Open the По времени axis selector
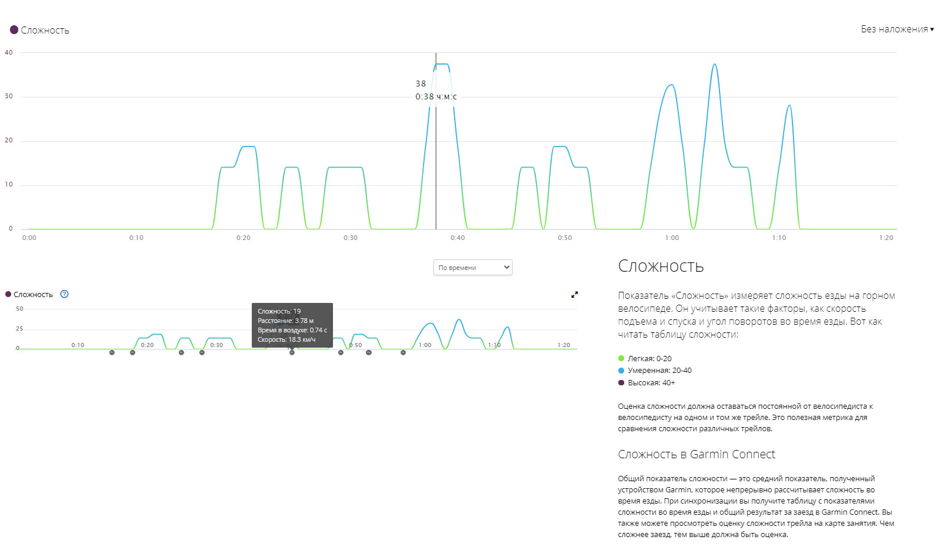 click(472, 268)
